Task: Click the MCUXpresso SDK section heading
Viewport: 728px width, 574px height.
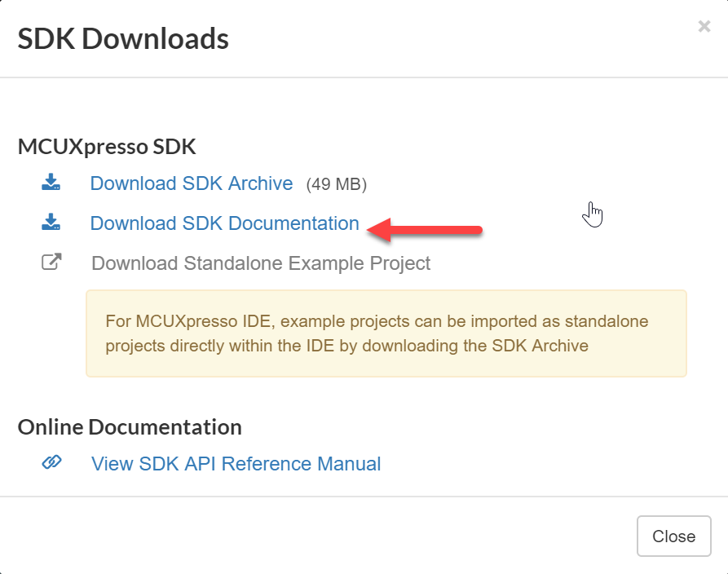Action: click(x=107, y=147)
